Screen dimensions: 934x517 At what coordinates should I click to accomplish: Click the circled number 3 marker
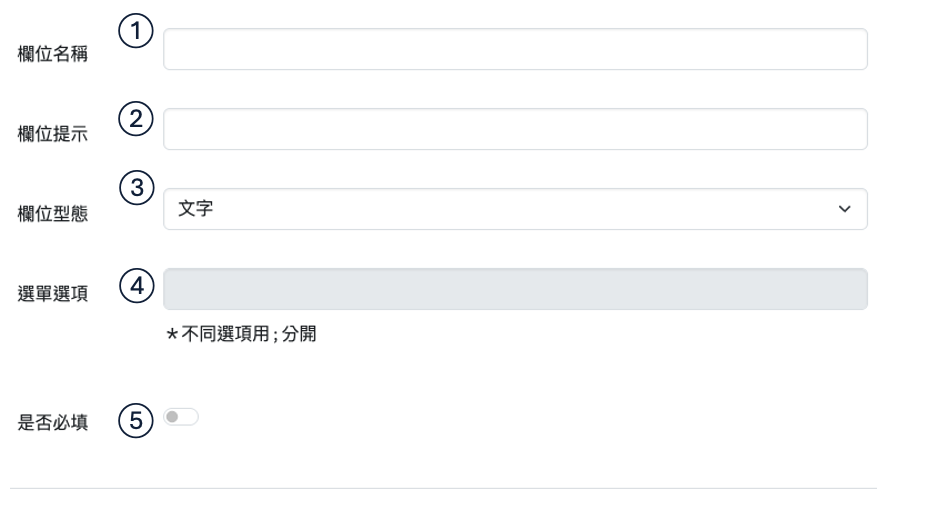coord(135,185)
